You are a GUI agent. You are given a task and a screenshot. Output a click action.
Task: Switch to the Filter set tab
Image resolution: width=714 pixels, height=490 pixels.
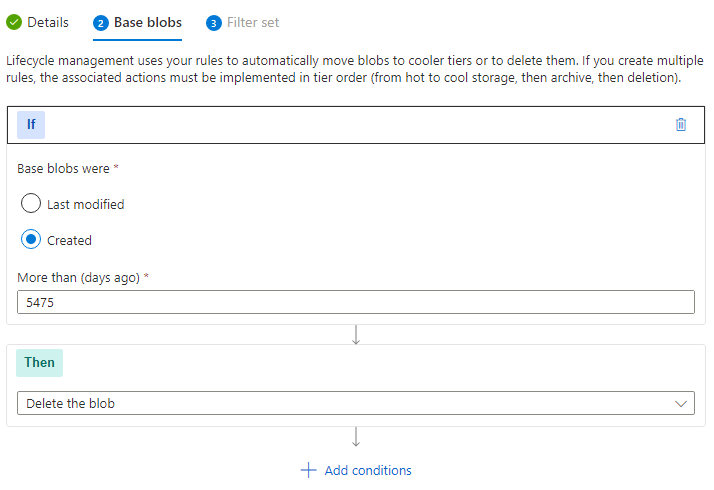(253, 22)
